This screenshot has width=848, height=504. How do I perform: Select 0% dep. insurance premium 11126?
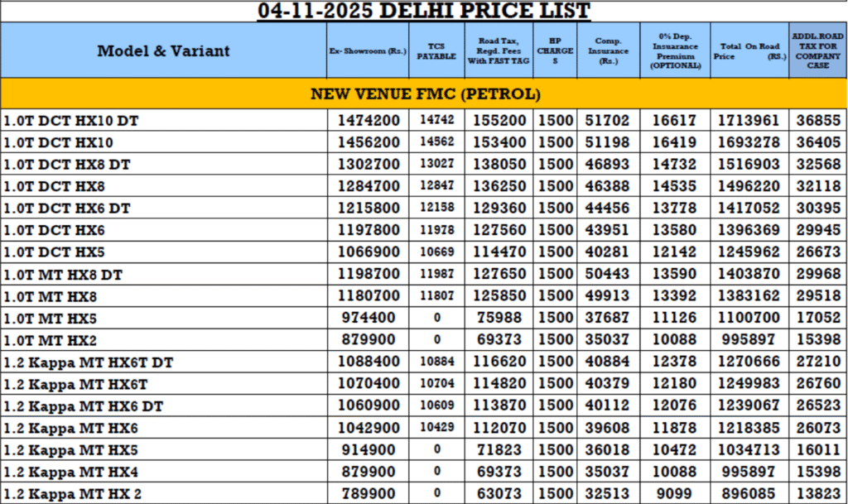[674, 319]
